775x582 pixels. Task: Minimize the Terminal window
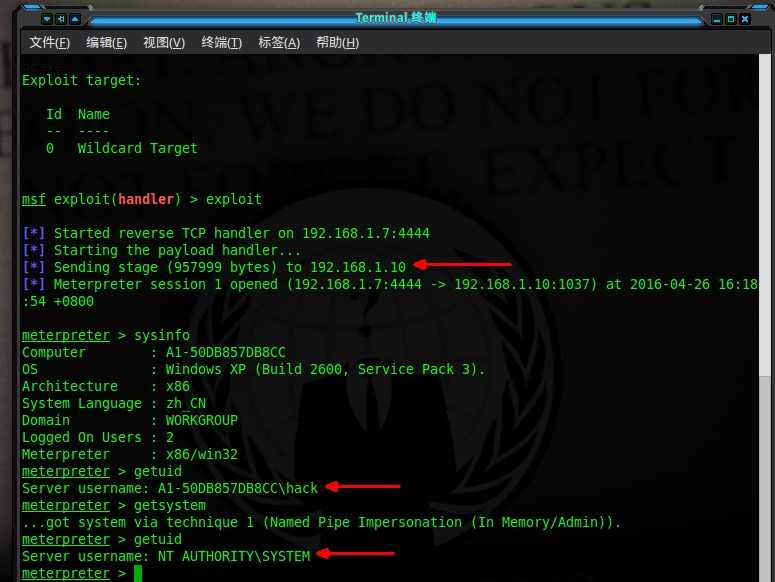point(717,19)
